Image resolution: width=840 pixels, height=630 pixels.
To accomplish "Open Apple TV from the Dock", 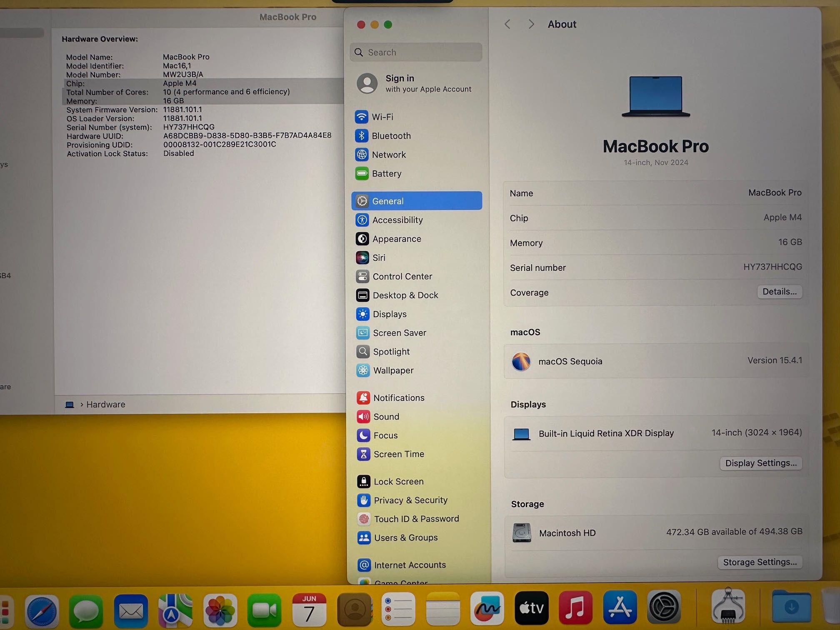I will point(532,608).
